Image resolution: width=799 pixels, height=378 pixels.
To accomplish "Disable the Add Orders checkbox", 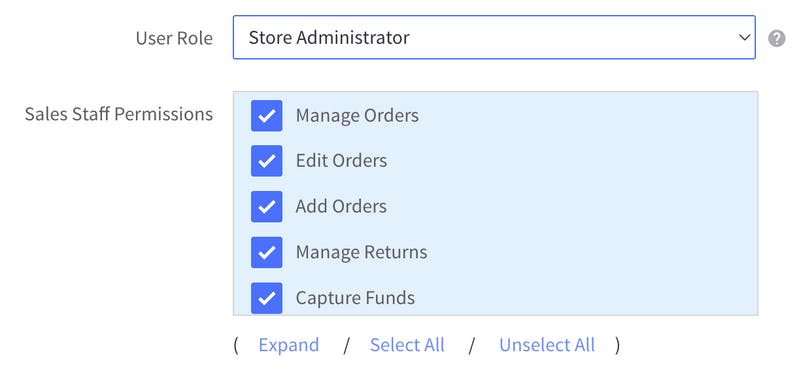I will tap(267, 207).
